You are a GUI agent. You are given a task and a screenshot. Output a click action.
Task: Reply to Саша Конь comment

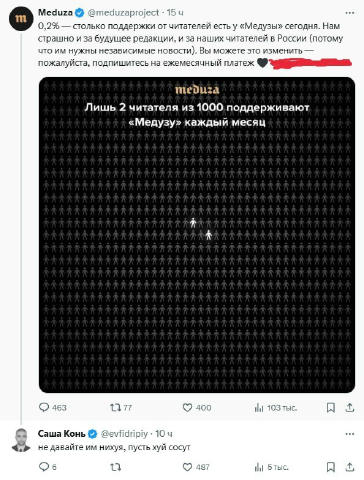pos(44,467)
